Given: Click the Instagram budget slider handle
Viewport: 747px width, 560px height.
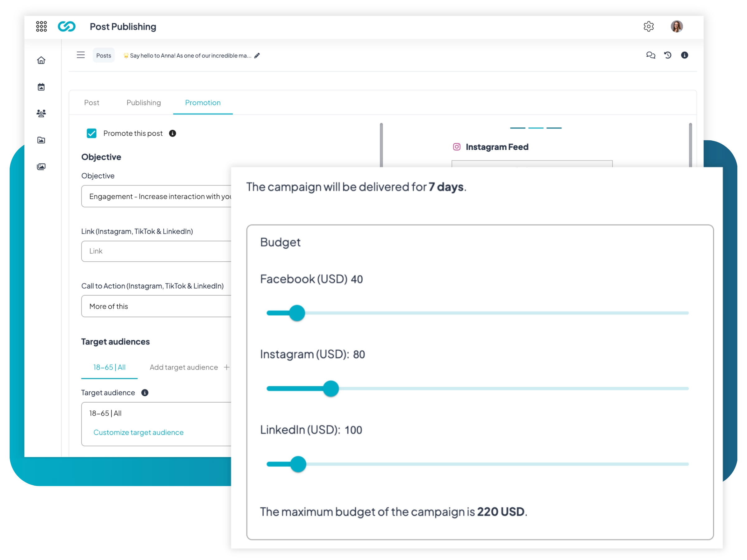Looking at the screenshot, I should 331,389.
